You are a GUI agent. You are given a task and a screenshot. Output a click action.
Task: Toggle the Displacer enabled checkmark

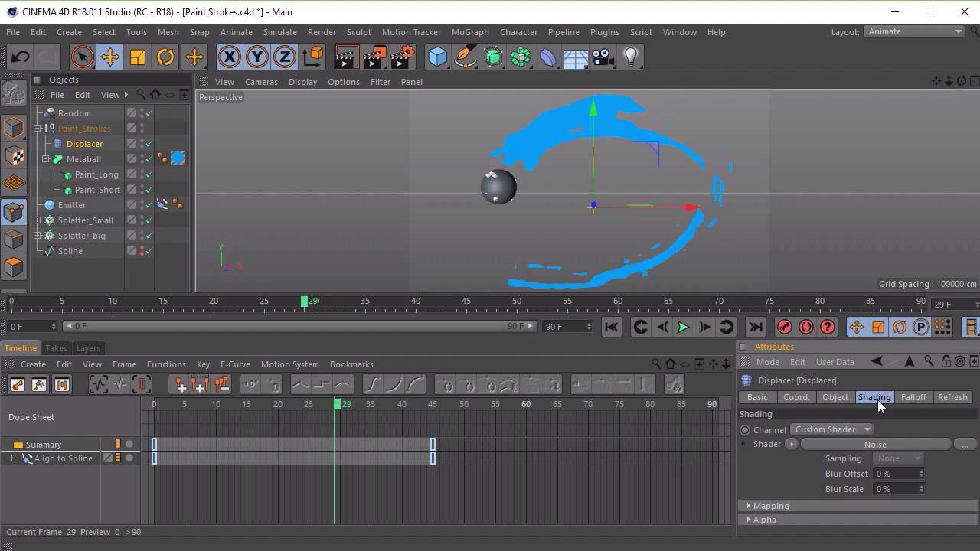coord(149,144)
